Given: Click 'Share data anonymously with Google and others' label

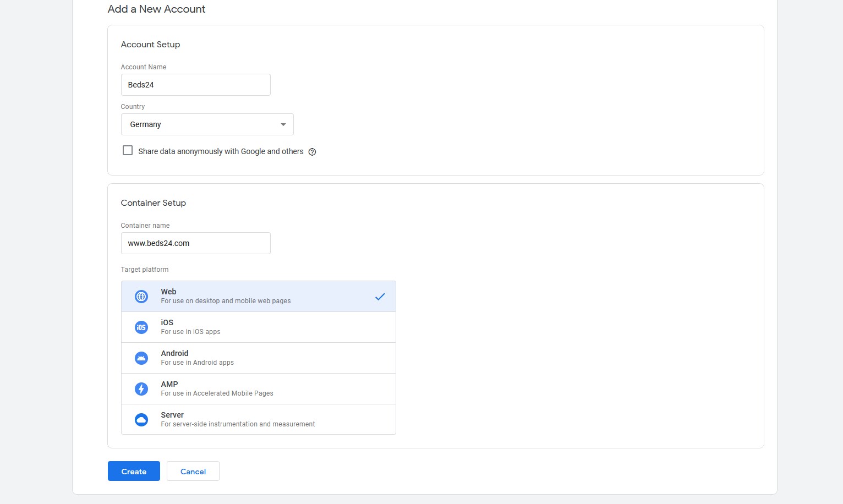Looking at the screenshot, I should tap(221, 151).
